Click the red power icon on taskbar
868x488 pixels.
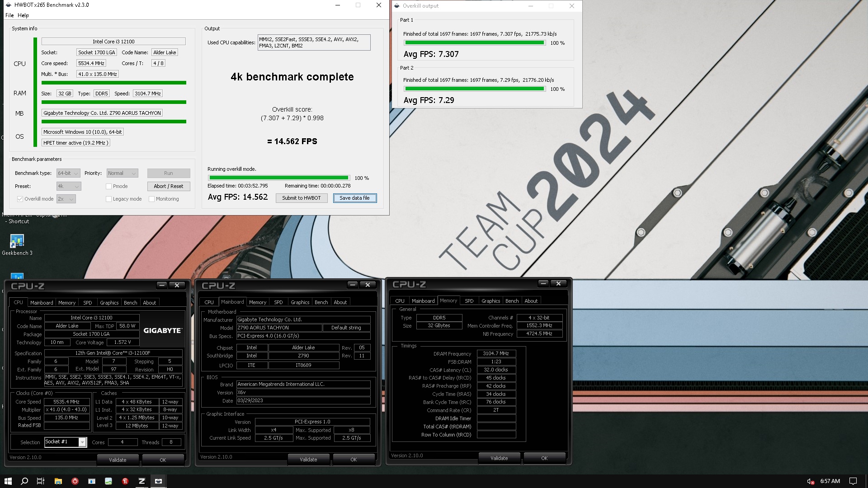[x=75, y=481]
